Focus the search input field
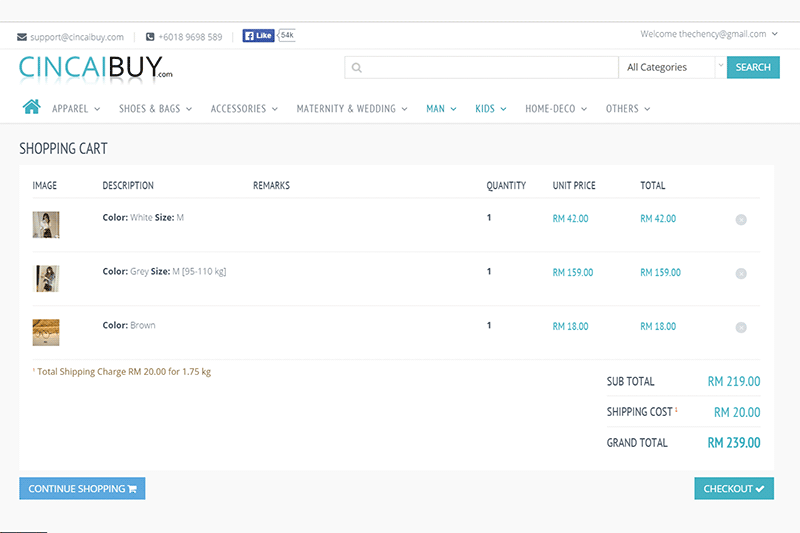The width and height of the screenshot is (800, 533). click(481, 67)
